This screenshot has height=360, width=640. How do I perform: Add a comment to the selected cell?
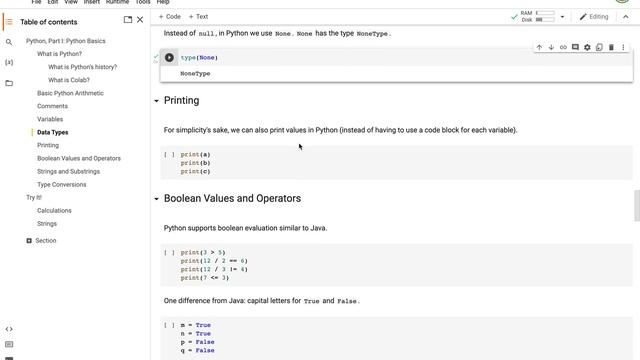click(x=575, y=47)
